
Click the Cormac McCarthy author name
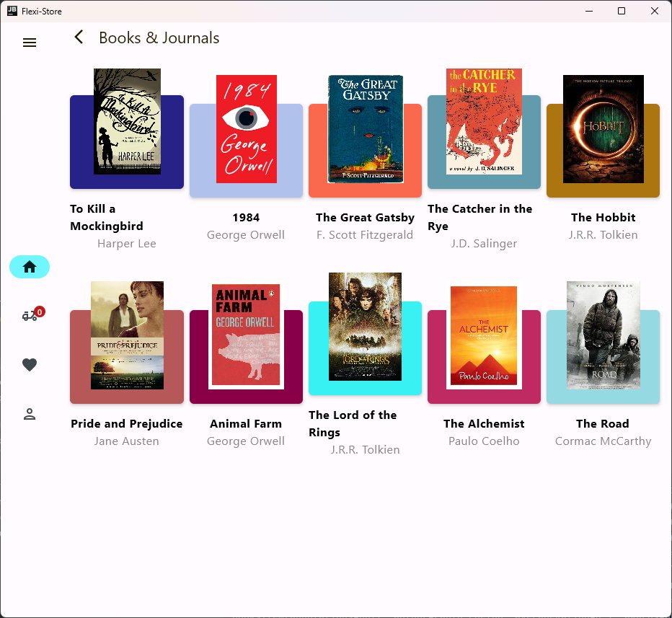point(603,441)
